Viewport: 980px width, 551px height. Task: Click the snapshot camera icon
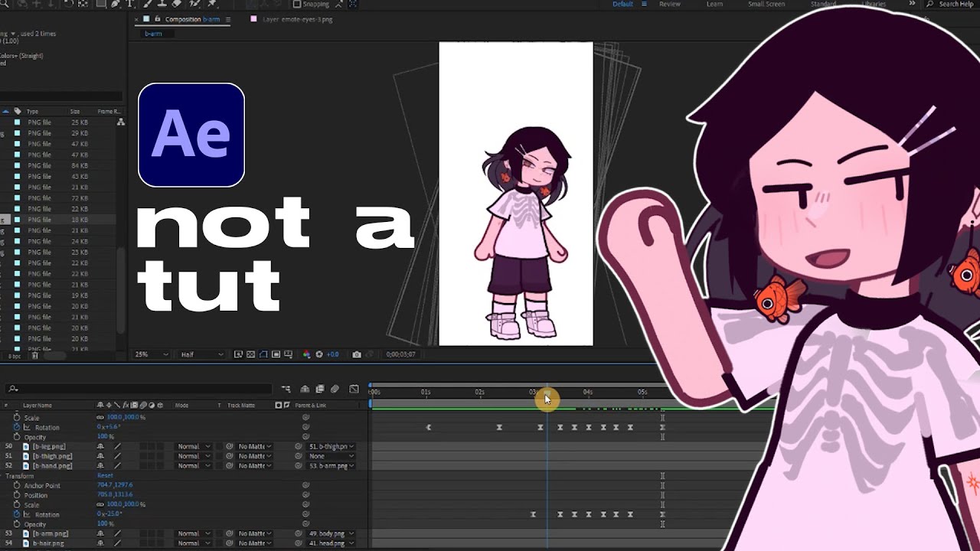[x=357, y=354]
